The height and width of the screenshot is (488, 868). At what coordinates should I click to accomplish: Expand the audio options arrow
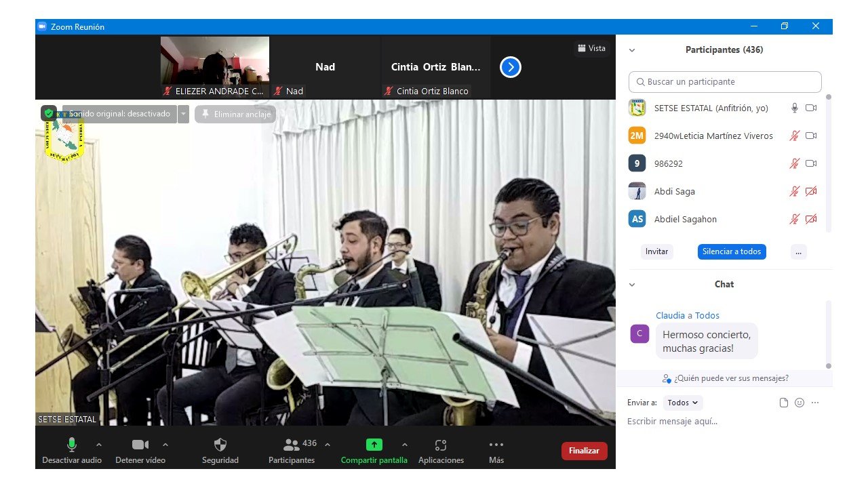tap(99, 445)
